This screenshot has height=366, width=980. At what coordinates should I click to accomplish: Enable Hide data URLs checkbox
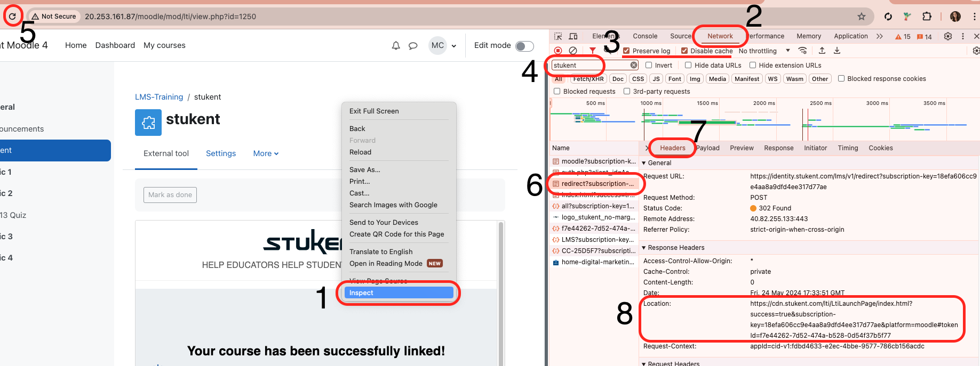click(688, 66)
